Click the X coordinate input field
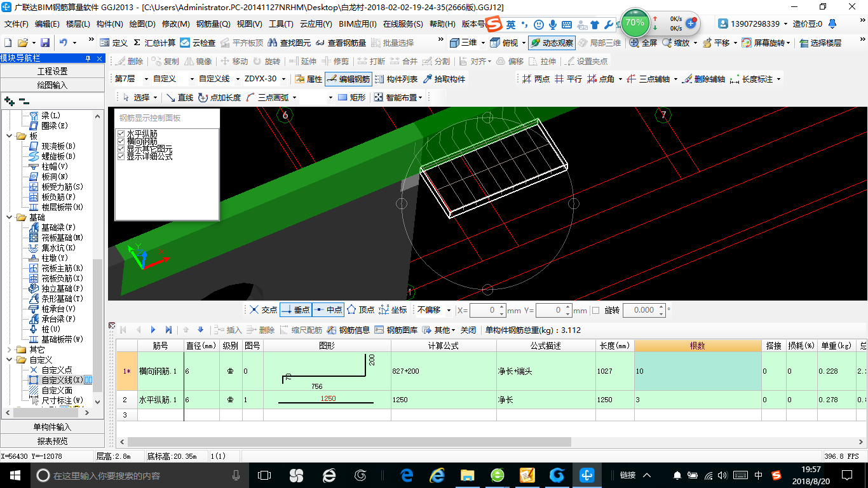The width and height of the screenshot is (868, 488). point(484,310)
